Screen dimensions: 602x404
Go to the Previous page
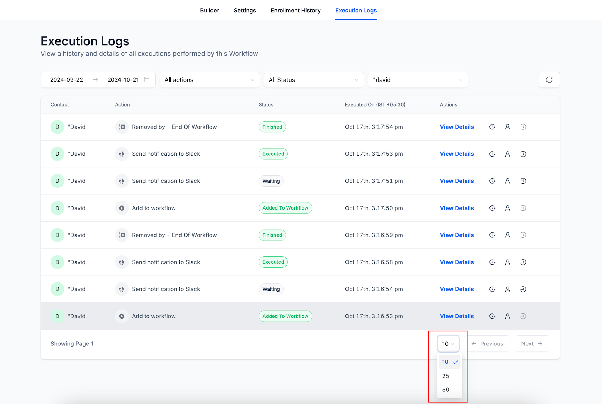[487, 344]
